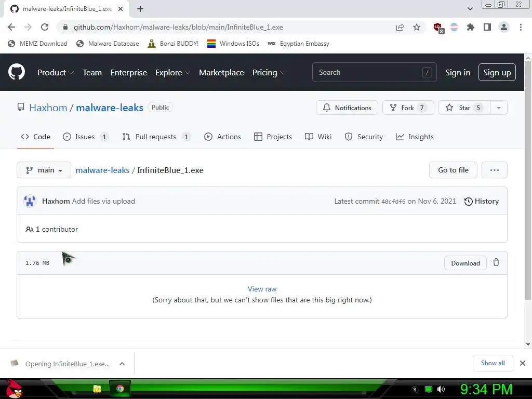Image resolution: width=532 pixels, height=399 pixels.
Task: Fork the repository with the Fork button
Action: coord(408,108)
